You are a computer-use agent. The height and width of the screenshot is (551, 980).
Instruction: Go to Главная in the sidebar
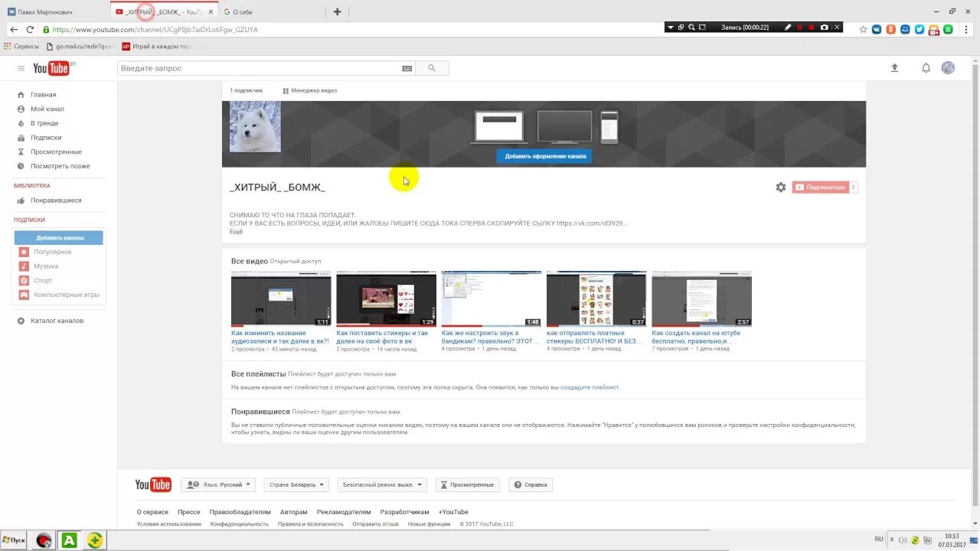[x=43, y=95]
